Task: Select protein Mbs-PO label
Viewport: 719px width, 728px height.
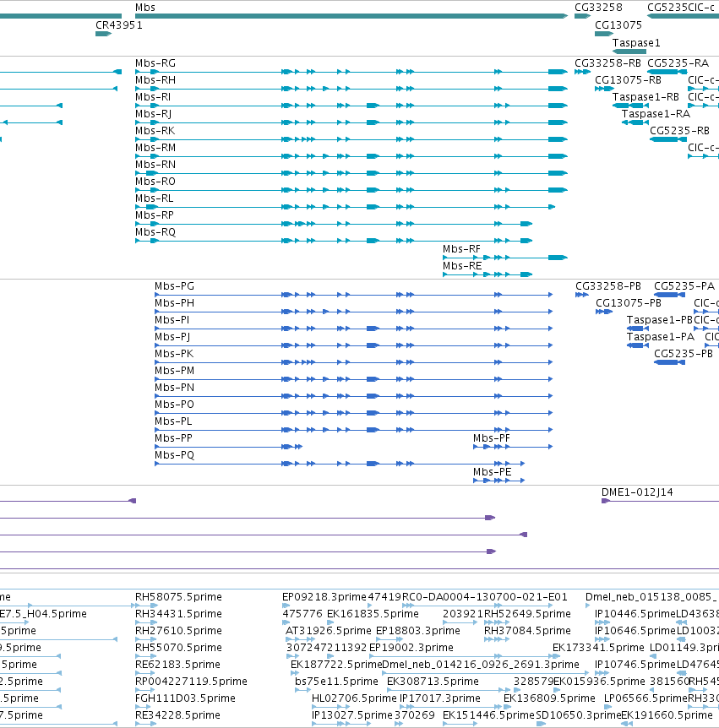Action: tap(174, 404)
